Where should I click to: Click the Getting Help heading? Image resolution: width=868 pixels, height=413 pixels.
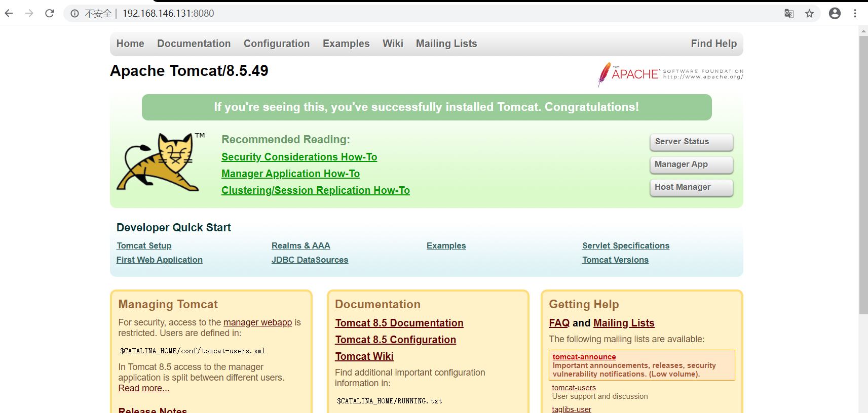tap(584, 304)
